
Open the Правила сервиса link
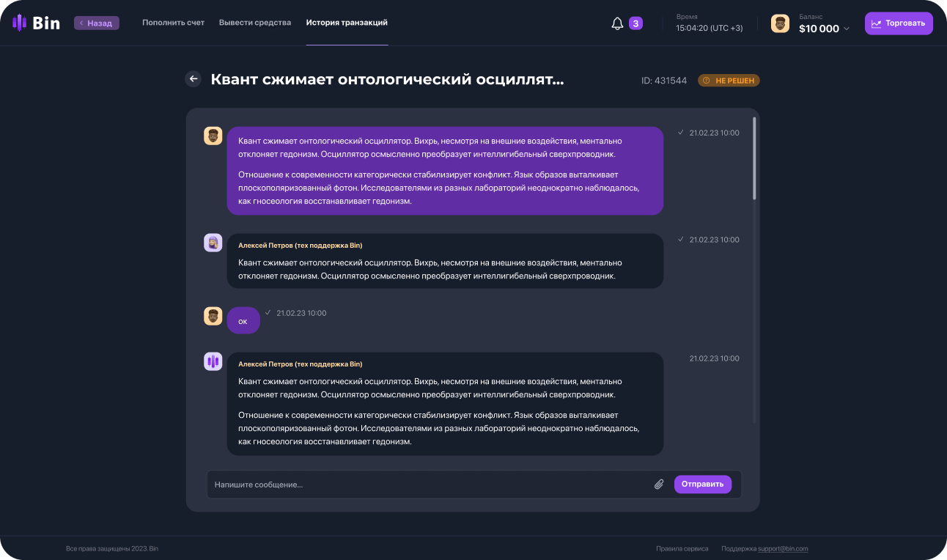pyautogui.click(x=682, y=548)
